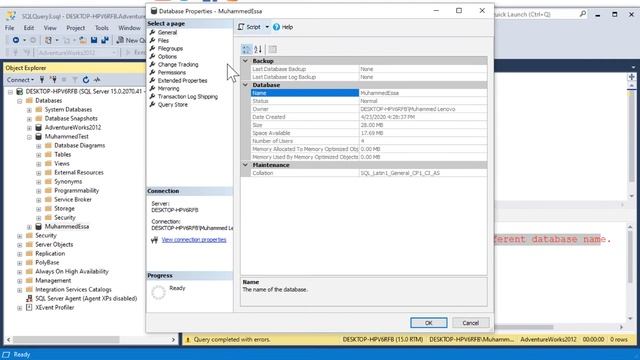This screenshot has width=640, height=360.
Task: Go to the Options page
Action: pyautogui.click(x=167, y=56)
